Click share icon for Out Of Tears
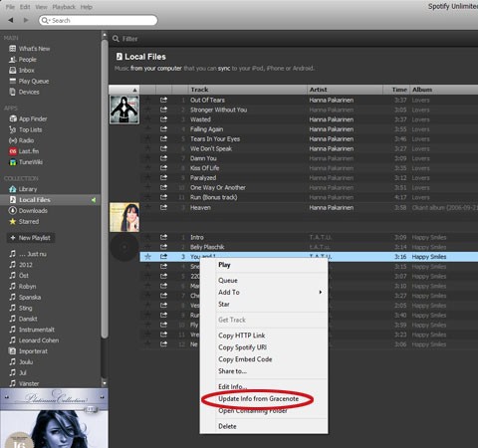 click(x=163, y=100)
